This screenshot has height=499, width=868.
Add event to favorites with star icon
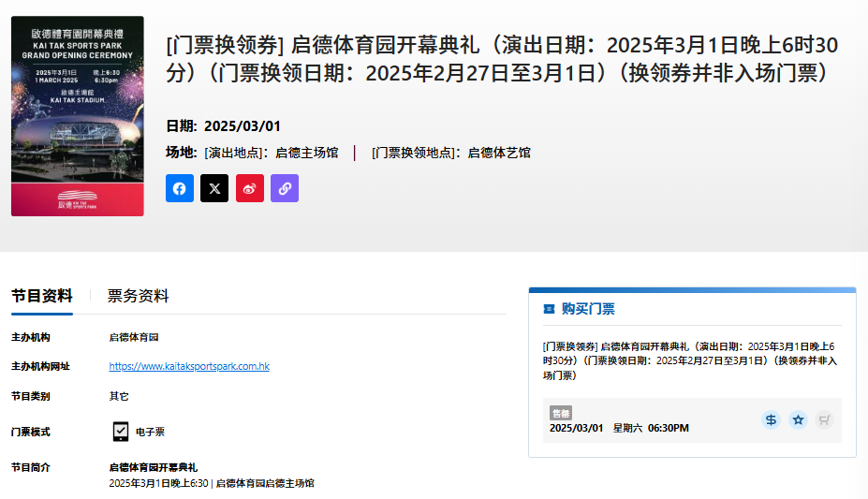[x=798, y=419]
